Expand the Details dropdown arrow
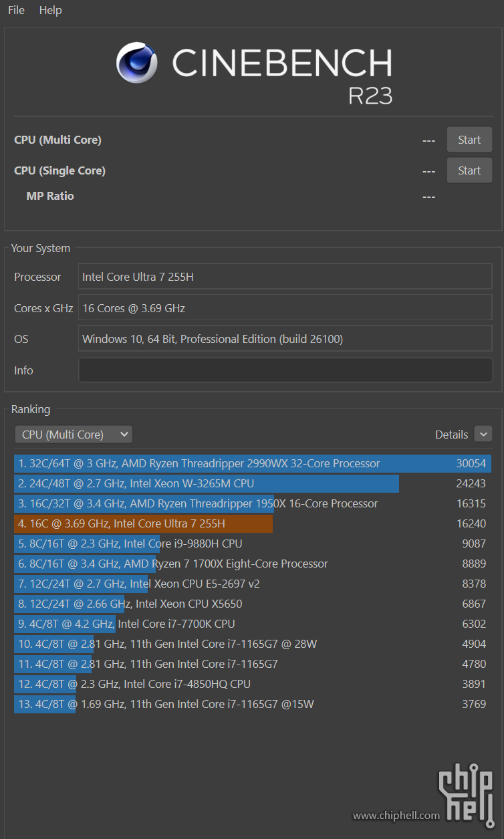Image resolution: width=504 pixels, height=839 pixels. (483, 434)
